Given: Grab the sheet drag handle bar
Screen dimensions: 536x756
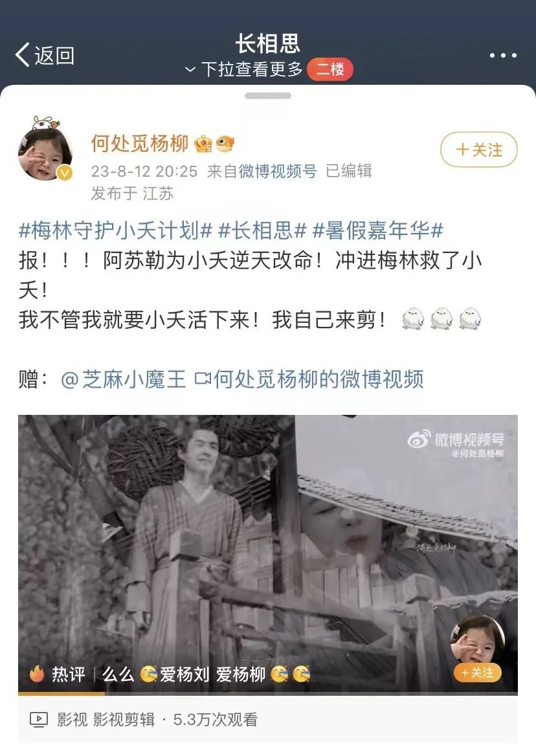Looking at the screenshot, I should pos(267,96).
